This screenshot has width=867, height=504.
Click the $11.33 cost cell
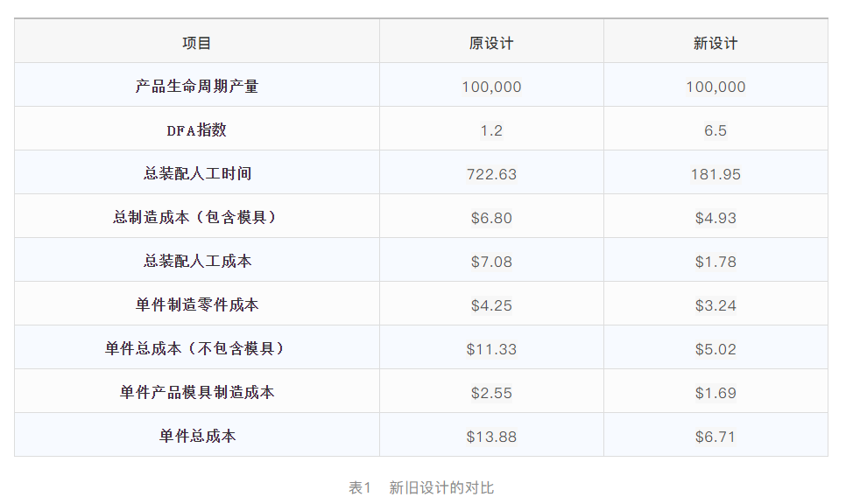[491, 349]
